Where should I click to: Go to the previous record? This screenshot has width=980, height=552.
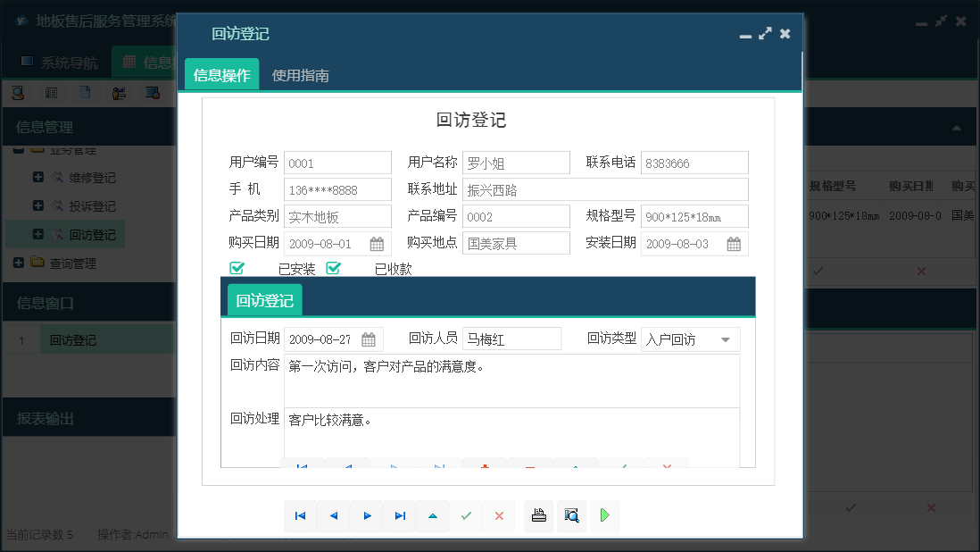[x=333, y=515]
